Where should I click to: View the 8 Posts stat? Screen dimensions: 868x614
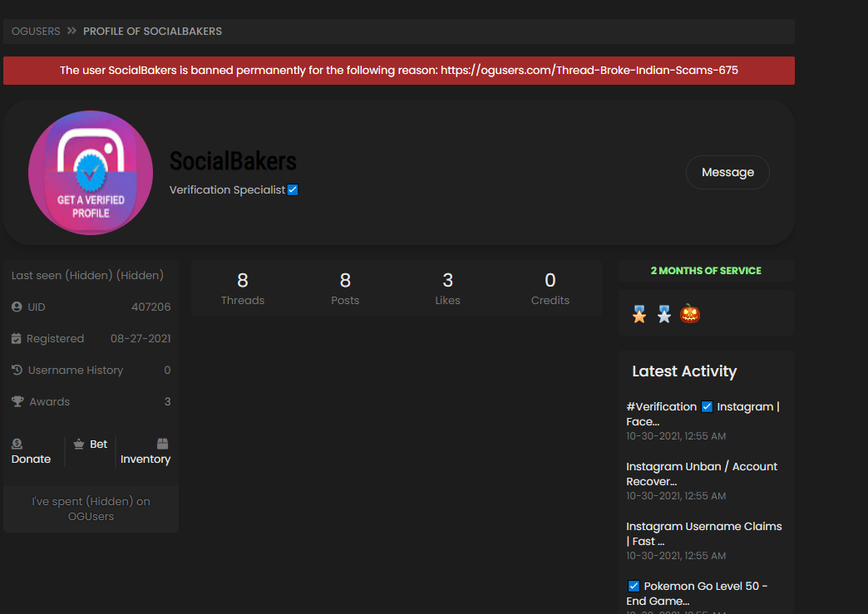(x=345, y=289)
